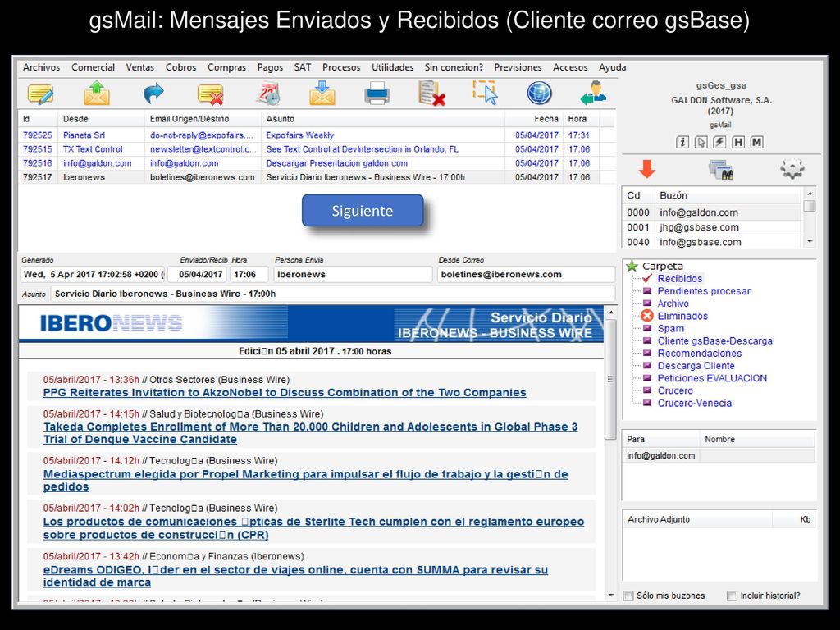The width and height of the screenshot is (840, 630).
Task: Open the Cobros menu
Action: point(181,67)
